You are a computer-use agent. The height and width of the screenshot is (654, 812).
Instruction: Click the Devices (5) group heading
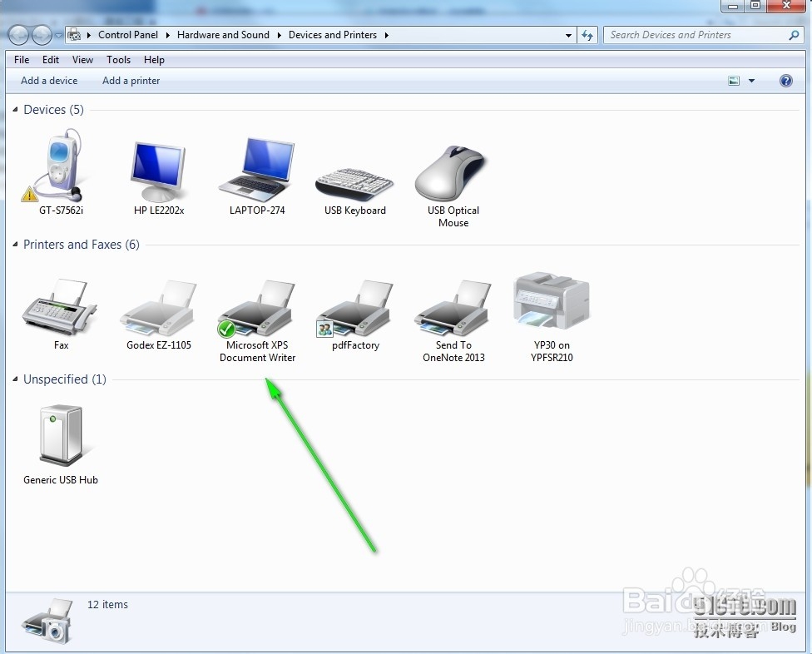click(x=53, y=109)
